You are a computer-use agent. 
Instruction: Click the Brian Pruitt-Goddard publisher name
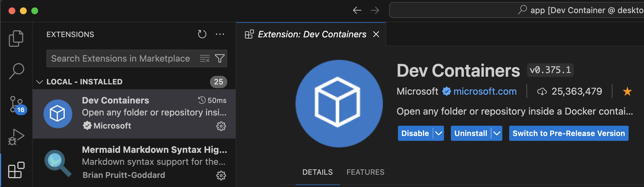pos(124,175)
